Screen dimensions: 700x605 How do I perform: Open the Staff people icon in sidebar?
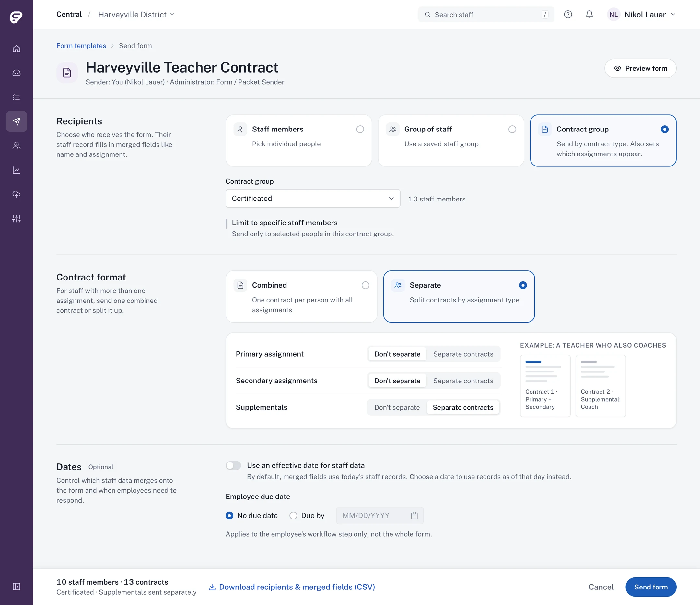[x=16, y=146]
